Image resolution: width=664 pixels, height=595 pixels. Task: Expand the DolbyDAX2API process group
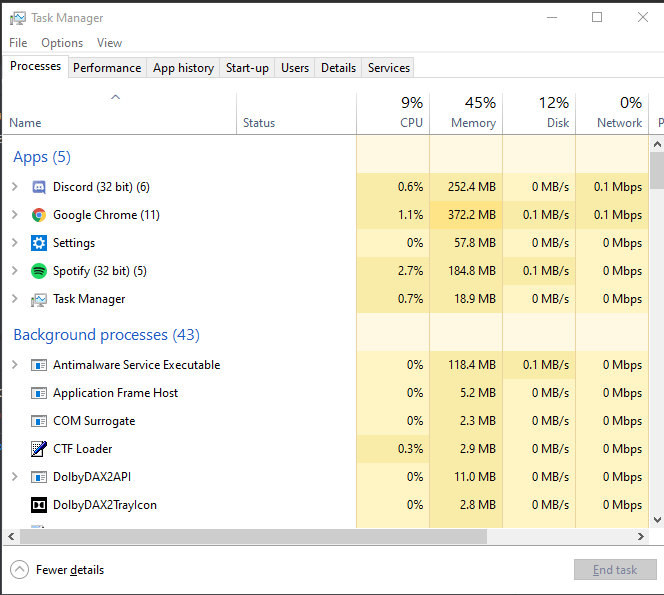coord(14,477)
